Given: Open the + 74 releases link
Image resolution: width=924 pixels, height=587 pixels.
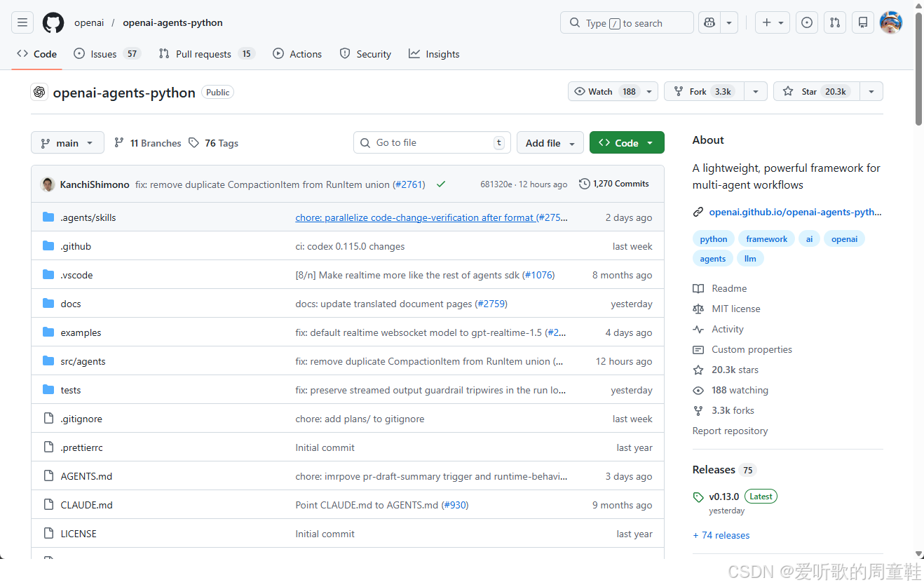Looking at the screenshot, I should coord(721,535).
